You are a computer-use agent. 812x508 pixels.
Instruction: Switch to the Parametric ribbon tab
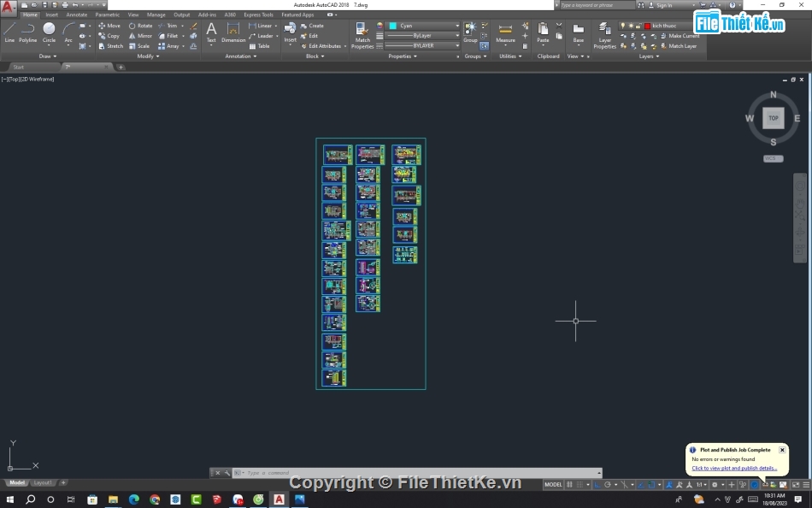[x=107, y=15]
